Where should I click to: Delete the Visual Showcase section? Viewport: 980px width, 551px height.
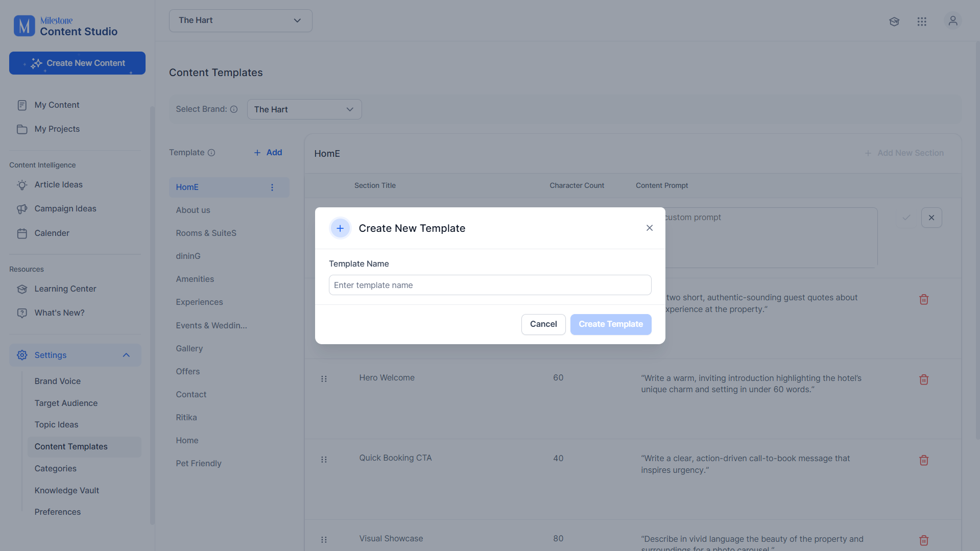[924, 540]
